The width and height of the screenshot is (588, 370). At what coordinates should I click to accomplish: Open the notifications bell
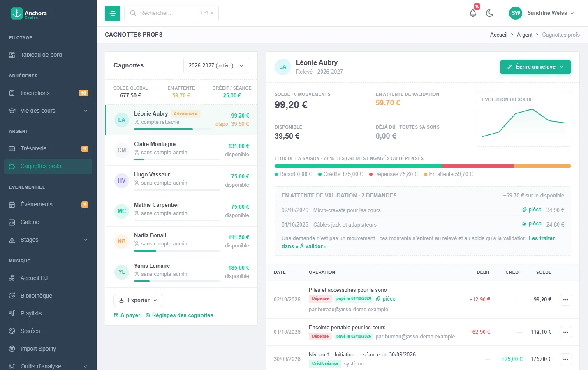point(473,13)
